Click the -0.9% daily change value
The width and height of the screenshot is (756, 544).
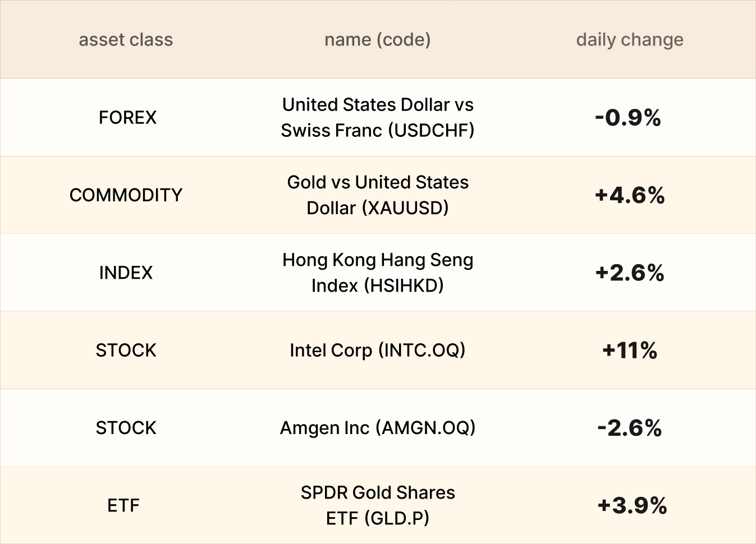pos(628,117)
